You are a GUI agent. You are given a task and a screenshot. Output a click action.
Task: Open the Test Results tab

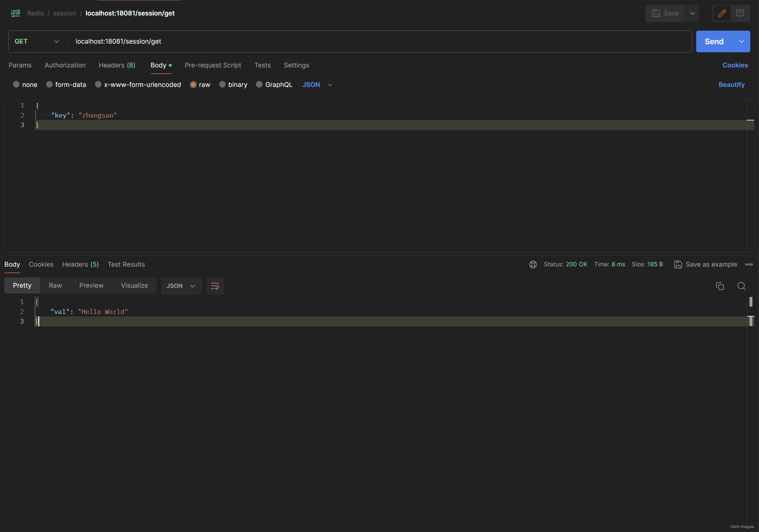(126, 264)
